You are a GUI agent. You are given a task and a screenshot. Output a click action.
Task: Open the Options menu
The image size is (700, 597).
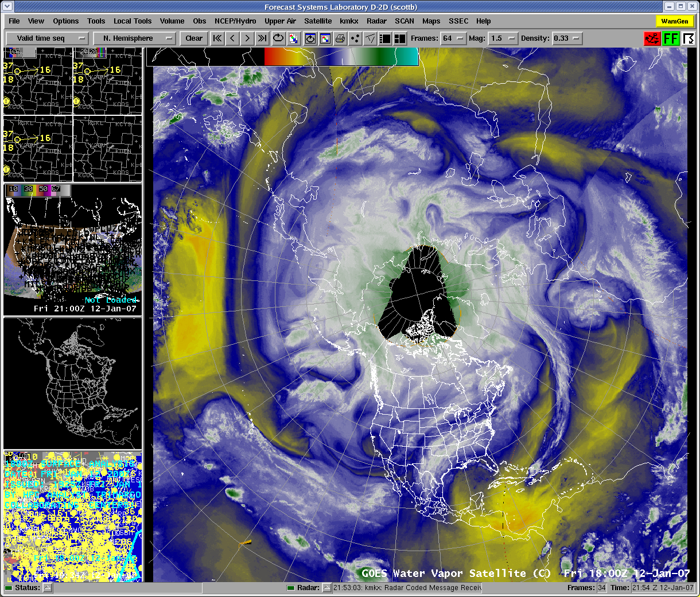pos(66,21)
